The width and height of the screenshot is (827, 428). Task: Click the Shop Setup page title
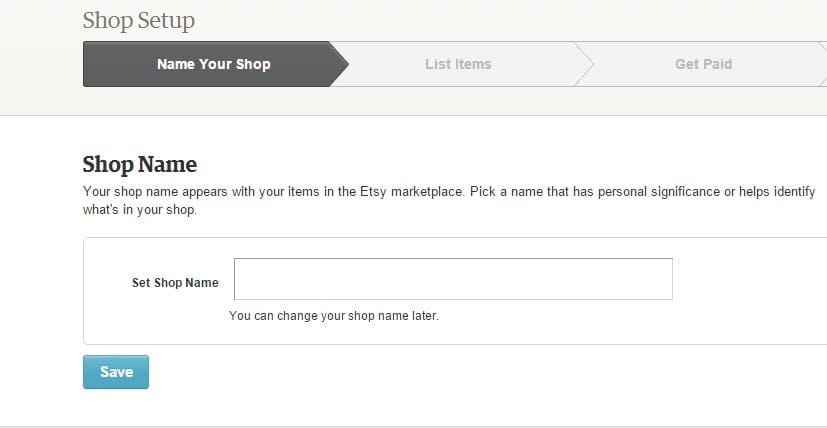(x=139, y=21)
